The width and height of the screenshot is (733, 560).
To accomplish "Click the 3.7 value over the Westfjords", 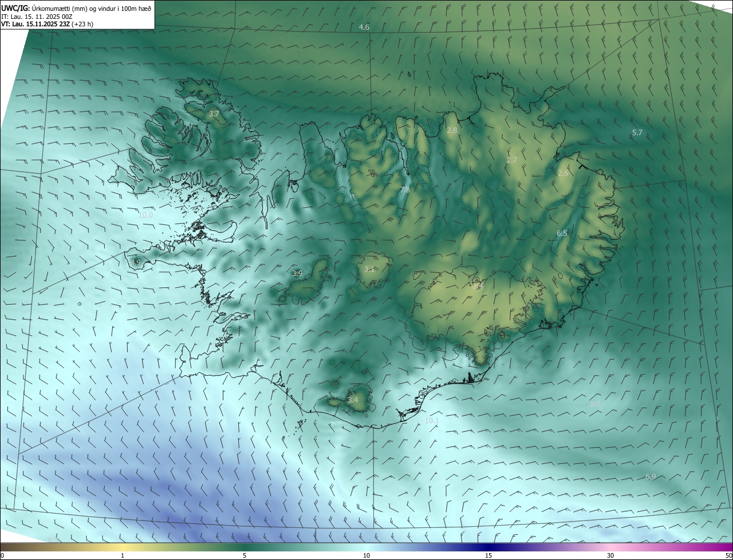I will [x=214, y=114].
